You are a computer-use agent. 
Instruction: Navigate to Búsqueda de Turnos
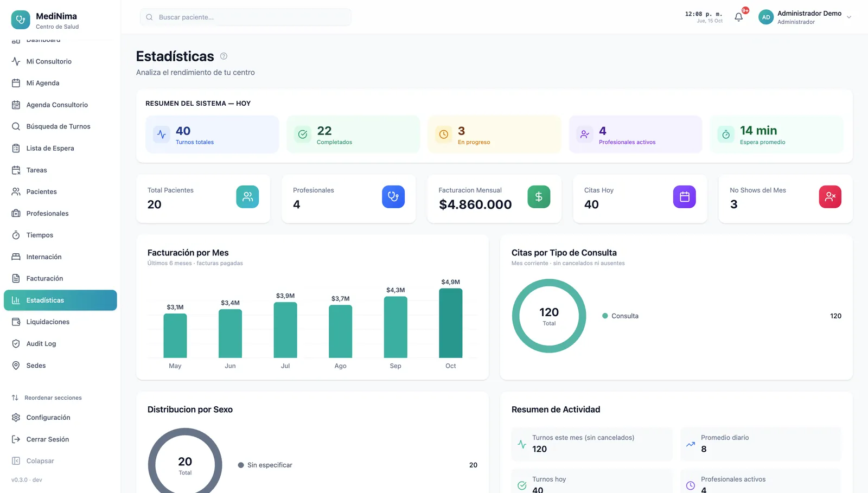coord(60,127)
